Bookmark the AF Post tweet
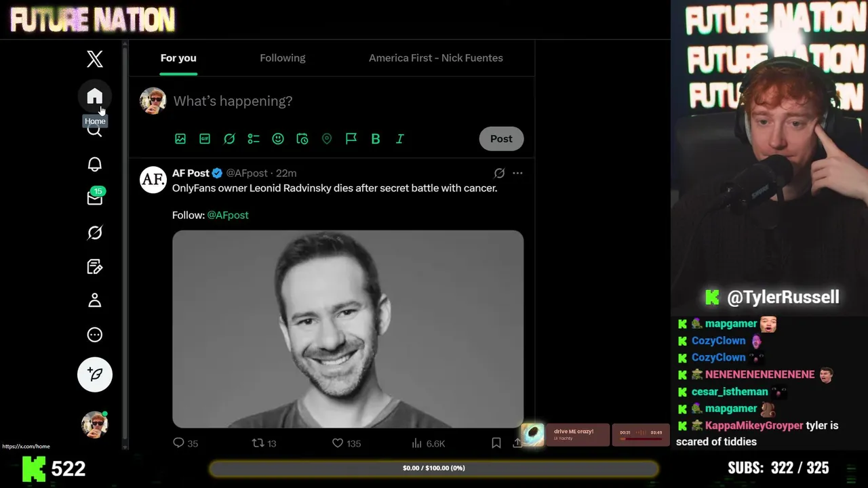This screenshot has height=488, width=868. (x=496, y=443)
